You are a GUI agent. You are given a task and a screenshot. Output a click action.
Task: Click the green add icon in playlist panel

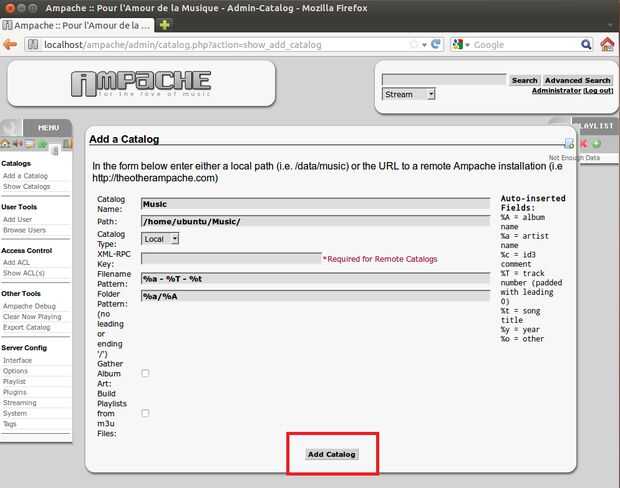(597, 144)
